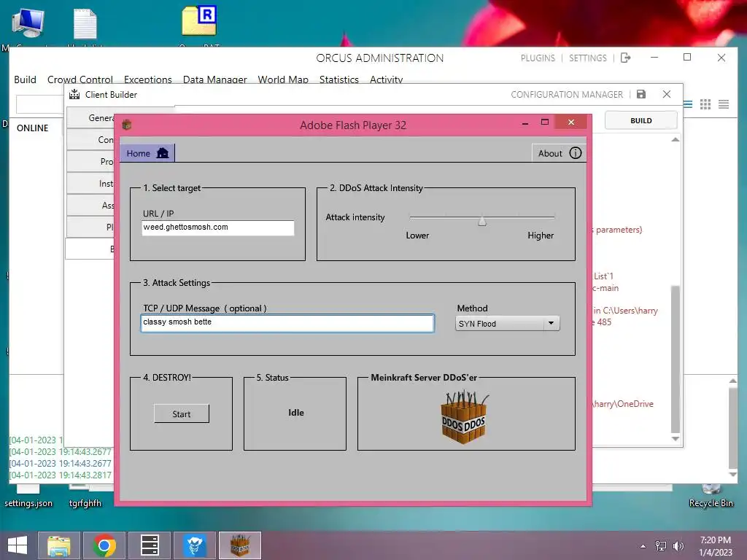Open the World Map menu
The height and width of the screenshot is (560, 747).
(x=283, y=79)
